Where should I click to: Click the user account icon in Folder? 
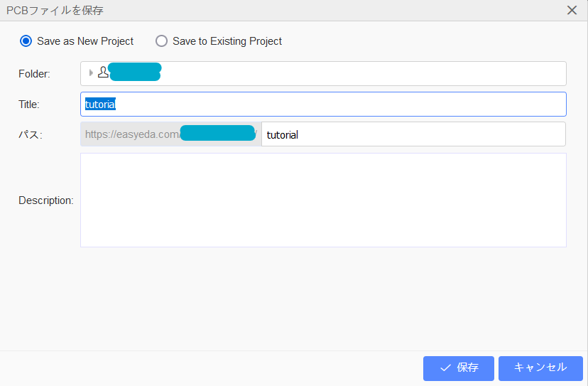point(103,72)
